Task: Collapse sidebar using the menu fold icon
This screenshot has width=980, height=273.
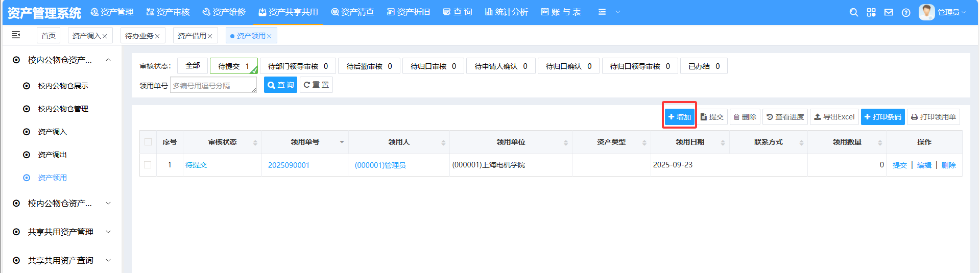Action: [16, 35]
